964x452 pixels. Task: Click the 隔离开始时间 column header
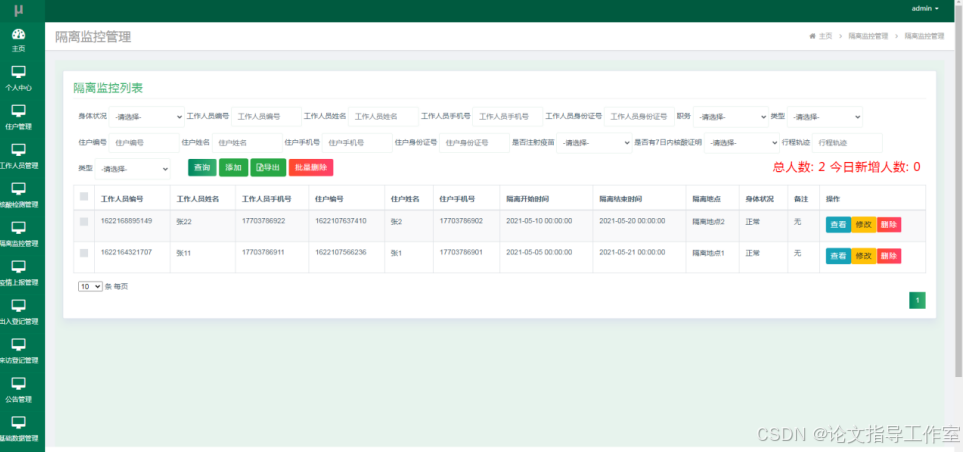(x=527, y=199)
